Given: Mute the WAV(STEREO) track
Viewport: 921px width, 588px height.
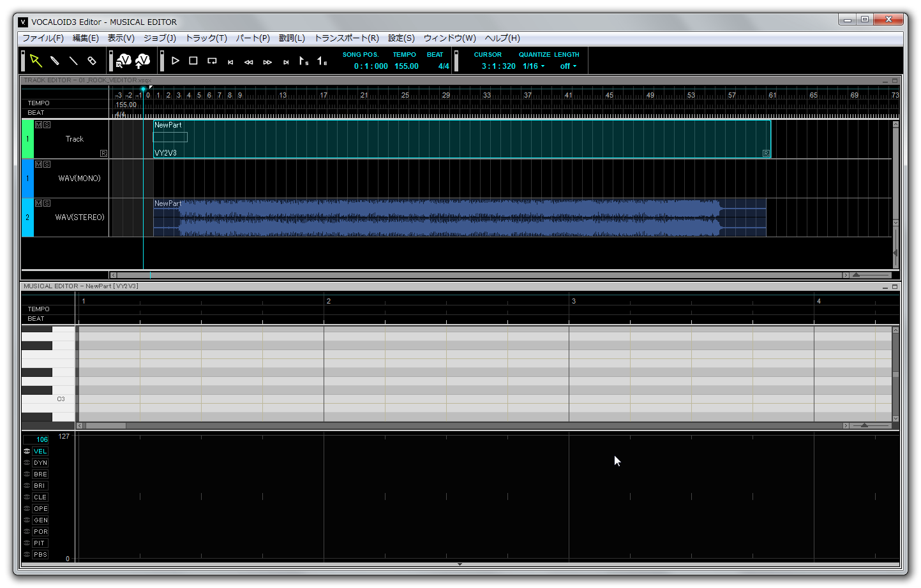Looking at the screenshot, I should click(38, 203).
